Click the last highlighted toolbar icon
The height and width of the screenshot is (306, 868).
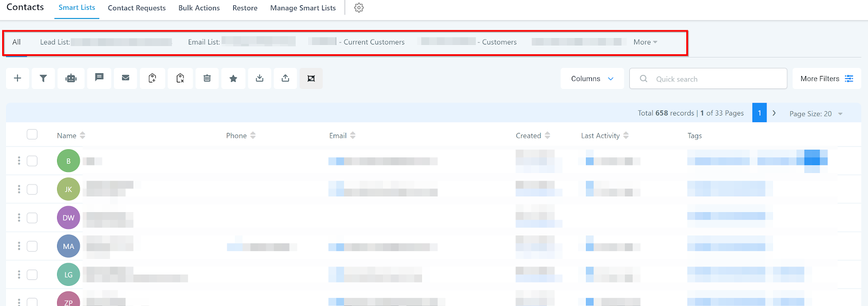311,78
